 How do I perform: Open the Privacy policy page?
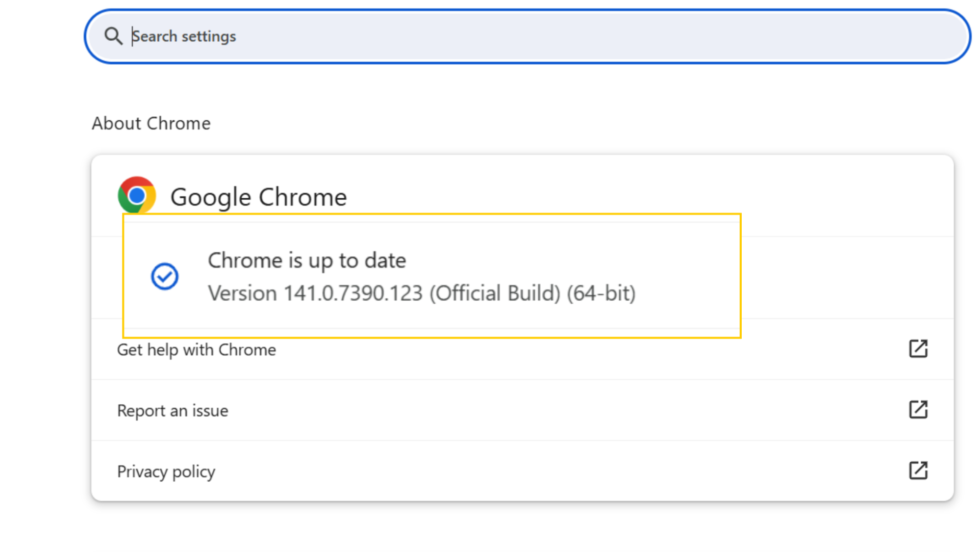pyautogui.click(x=166, y=471)
